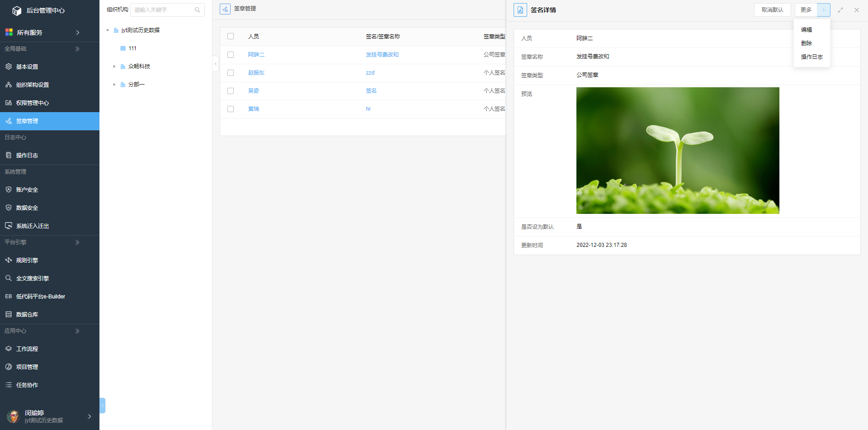Image resolution: width=868 pixels, height=430 pixels.
Task: Click the 组织架构设置 icon in sidebar
Action: (9, 85)
